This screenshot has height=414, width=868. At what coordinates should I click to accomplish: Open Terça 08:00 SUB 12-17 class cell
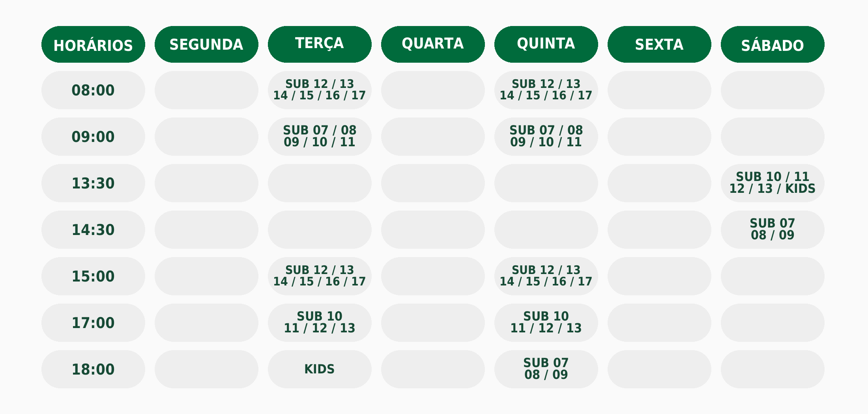pos(320,90)
